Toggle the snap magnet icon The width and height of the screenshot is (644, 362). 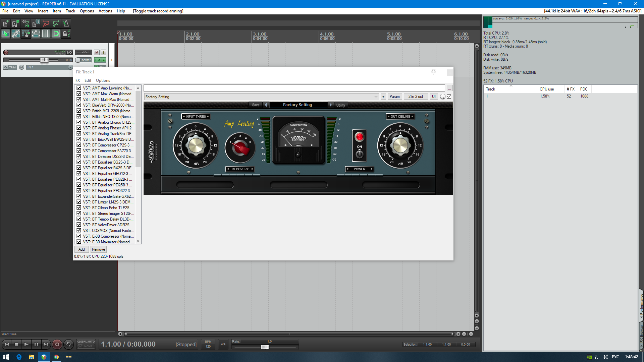pyautogui.click(x=56, y=34)
